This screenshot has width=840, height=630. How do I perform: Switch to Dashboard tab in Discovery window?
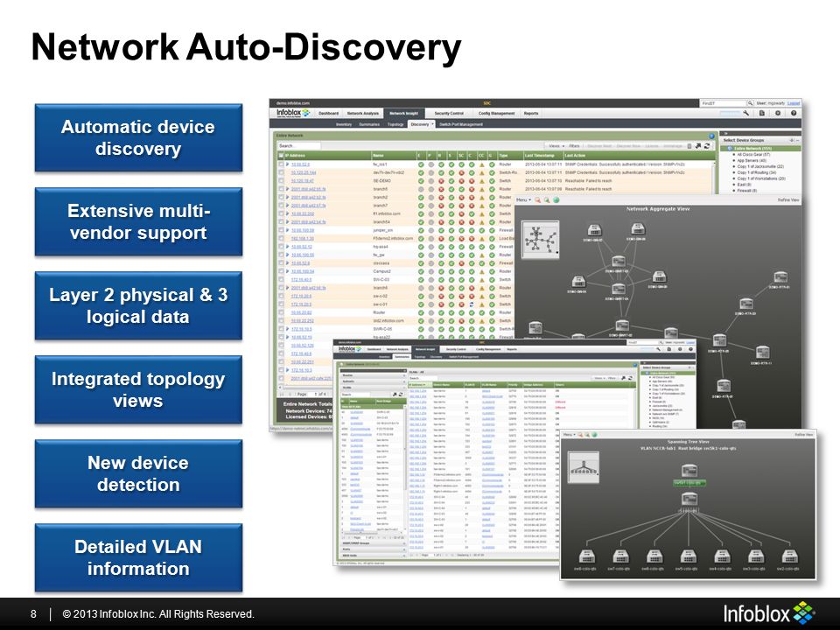[328, 114]
